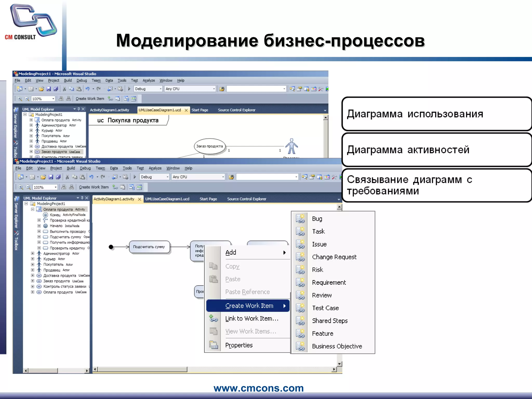Click Paste icon in front window toolbar
532x399 pixels.
pos(82,177)
